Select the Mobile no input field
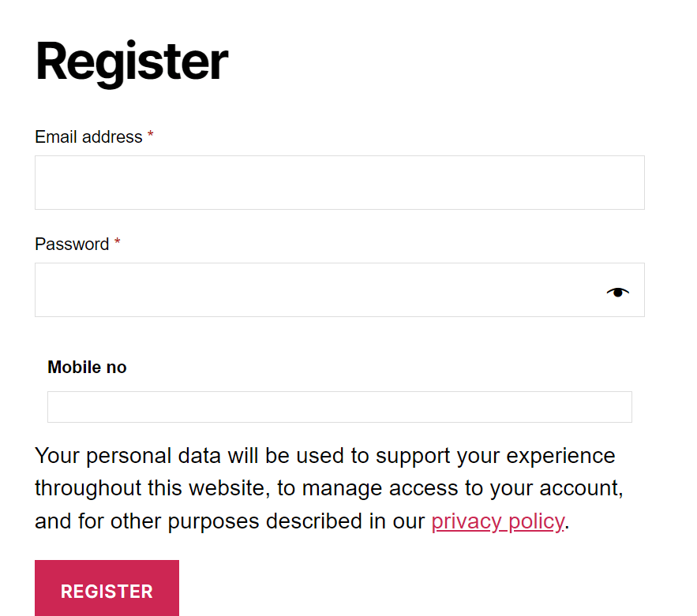The image size is (697, 616). point(339,407)
